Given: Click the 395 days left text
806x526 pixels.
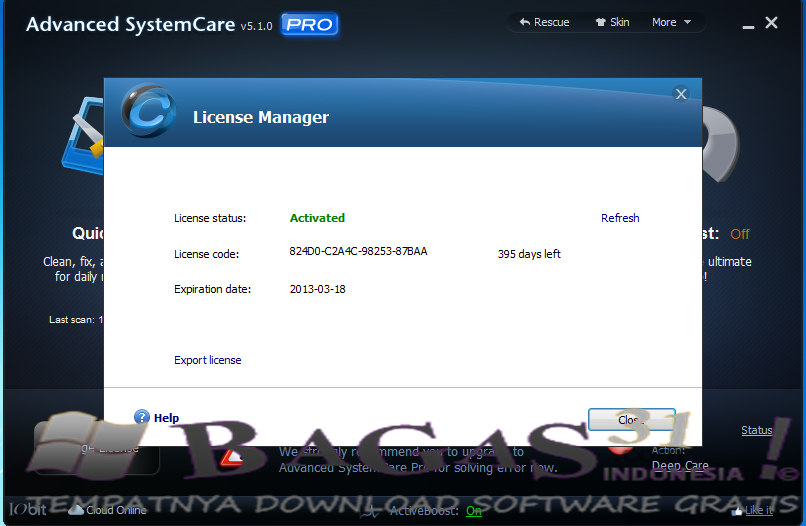Looking at the screenshot, I should pos(529,254).
